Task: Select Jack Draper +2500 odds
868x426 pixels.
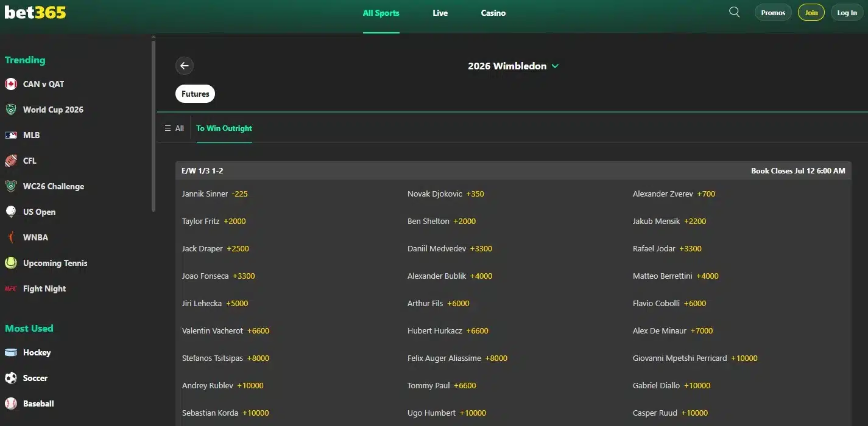Action: tap(216, 248)
